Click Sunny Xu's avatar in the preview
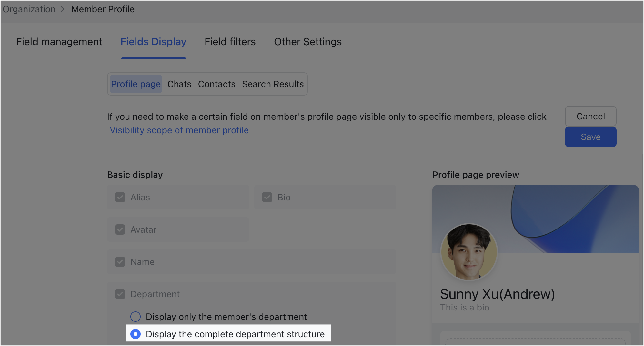This screenshot has height=346, width=644. (468, 252)
